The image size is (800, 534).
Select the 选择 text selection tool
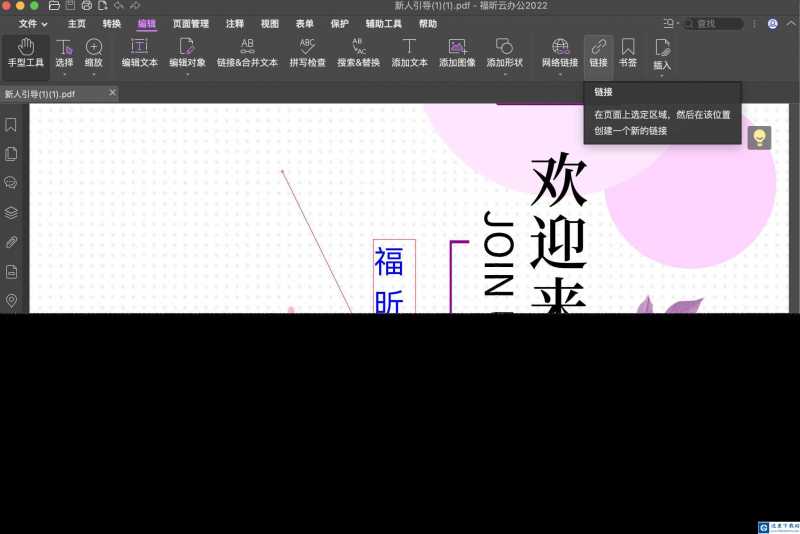pos(64,53)
